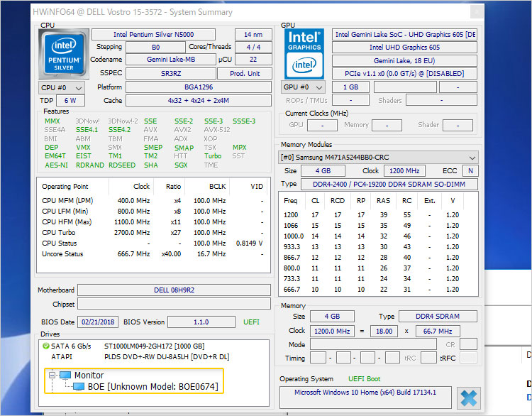Viewport: 532px width, 416px height.
Task: Click the green SATA status checkmark
Action: tap(45, 346)
